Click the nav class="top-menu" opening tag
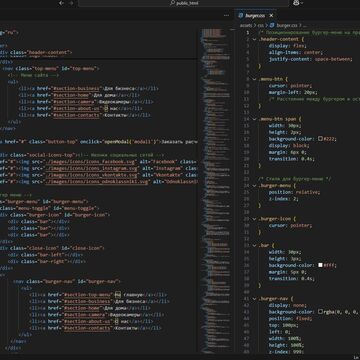Screen dimensions: 360x360 pyautogui.click(x=51, y=68)
